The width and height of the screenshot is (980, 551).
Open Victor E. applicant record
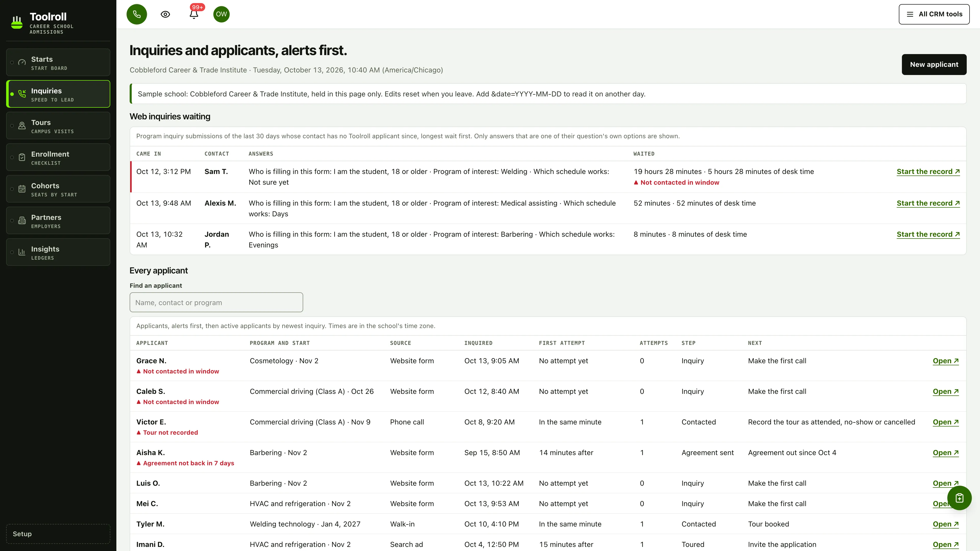coord(945,422)
